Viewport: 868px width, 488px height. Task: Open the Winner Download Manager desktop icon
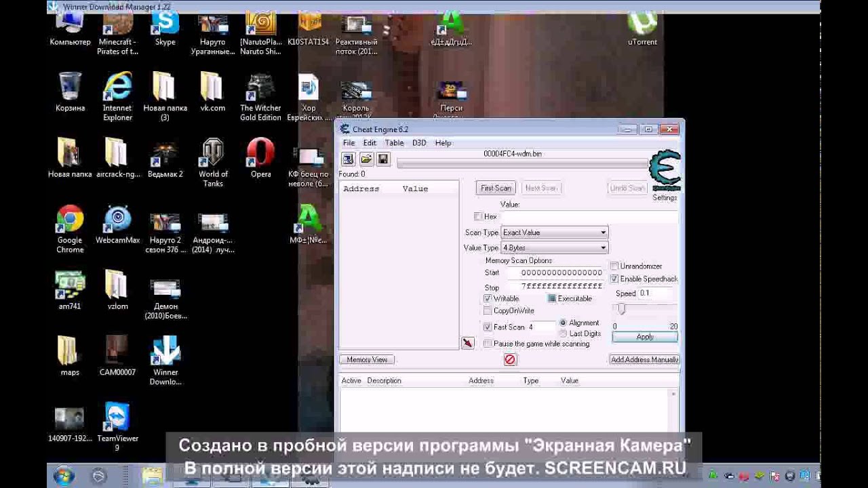click(165, 361)
